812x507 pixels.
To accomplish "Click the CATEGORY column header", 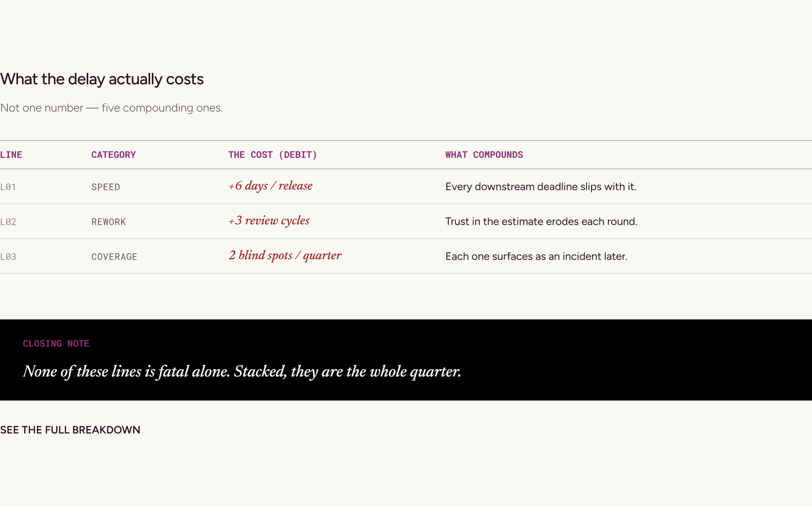I will click(114, 155).
